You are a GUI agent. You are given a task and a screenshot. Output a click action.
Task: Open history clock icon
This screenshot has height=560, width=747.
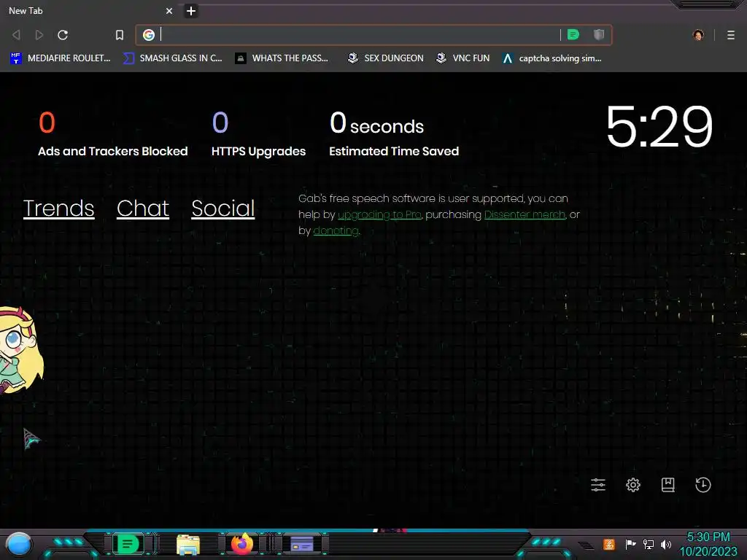coord(703,485)
